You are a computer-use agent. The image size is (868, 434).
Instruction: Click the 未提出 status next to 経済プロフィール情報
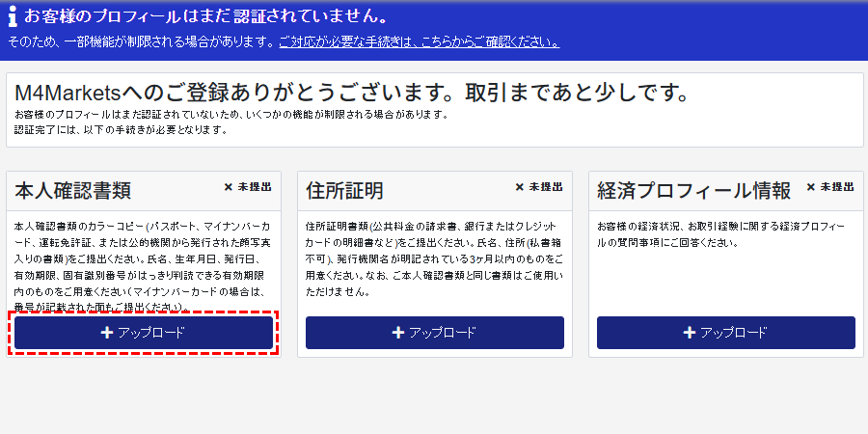[830, 187]
